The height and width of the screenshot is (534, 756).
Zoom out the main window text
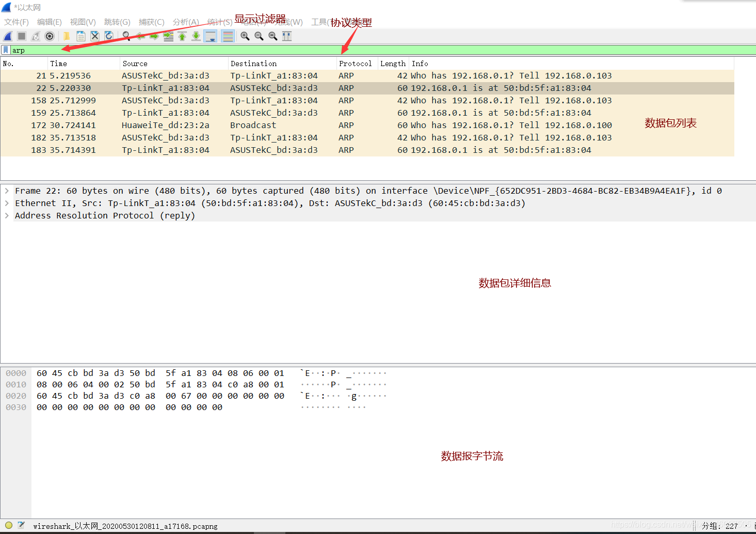coord(259,36)
